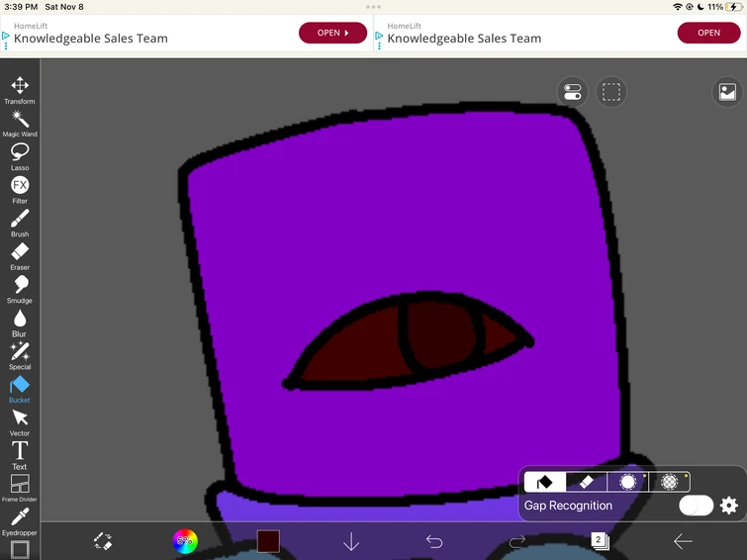Select the Smudge tool
Viewport: 747px width, 560px height.
[20, 289]
